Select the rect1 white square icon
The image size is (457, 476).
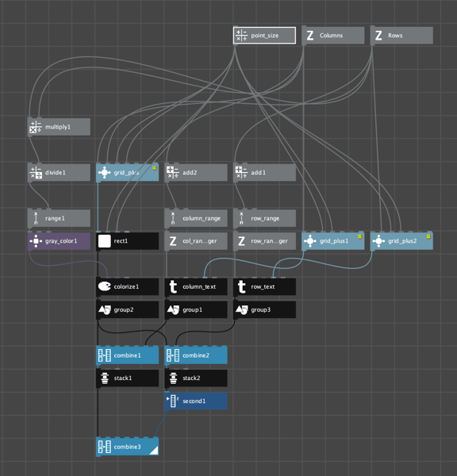point(105,241)
